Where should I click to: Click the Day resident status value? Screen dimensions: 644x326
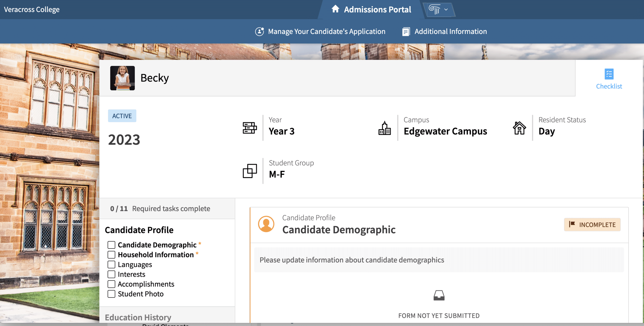pyautogui.click(x=547, y=131)
